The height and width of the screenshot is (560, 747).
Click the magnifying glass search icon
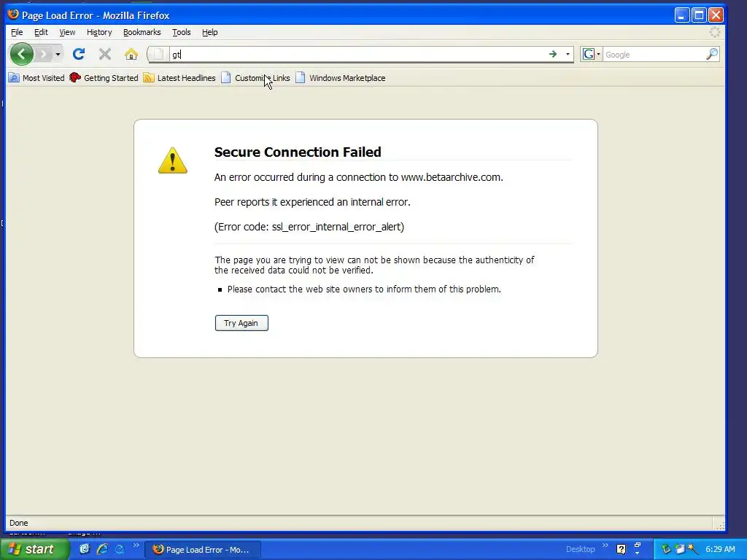tap(712, 54)
